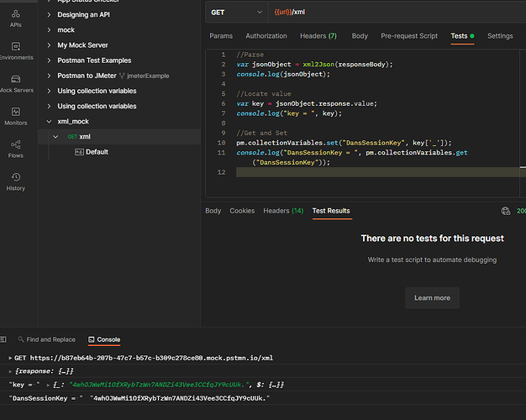Select the Test Results tab
The image size is (526, 420).
coord(331,211)
